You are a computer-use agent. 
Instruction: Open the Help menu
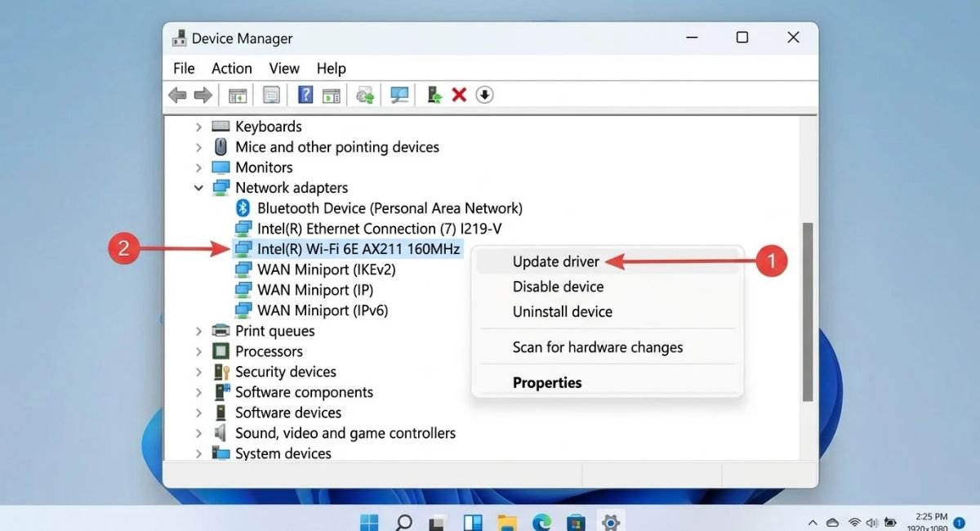(x=332, y=69)
